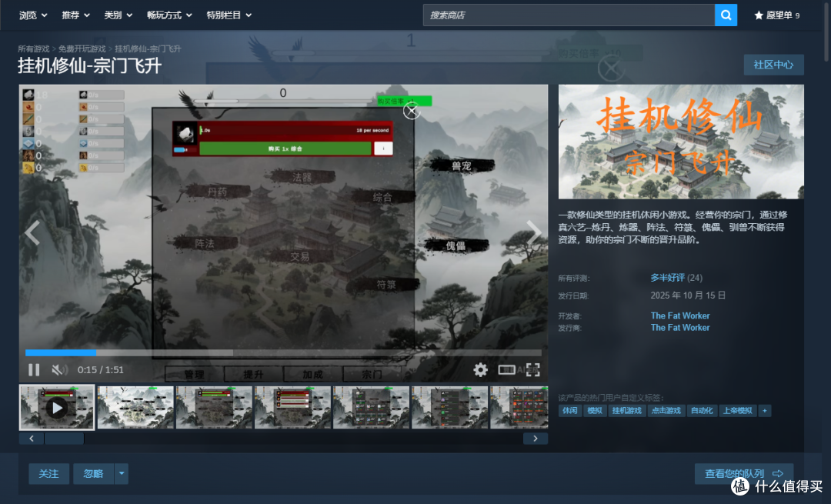Click the 关注 button
This screenshot has width=831, height=504.
[48, 473]
